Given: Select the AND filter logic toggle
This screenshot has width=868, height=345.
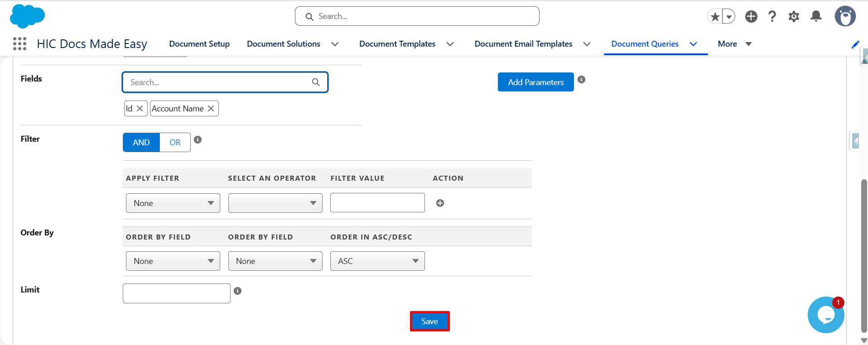Looking at the screenshot, I should click(141, 143).
